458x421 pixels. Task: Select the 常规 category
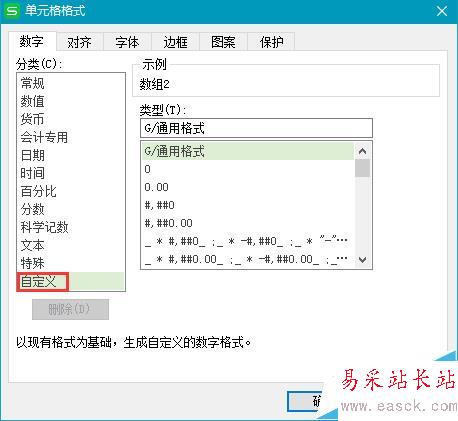point(71,83)
